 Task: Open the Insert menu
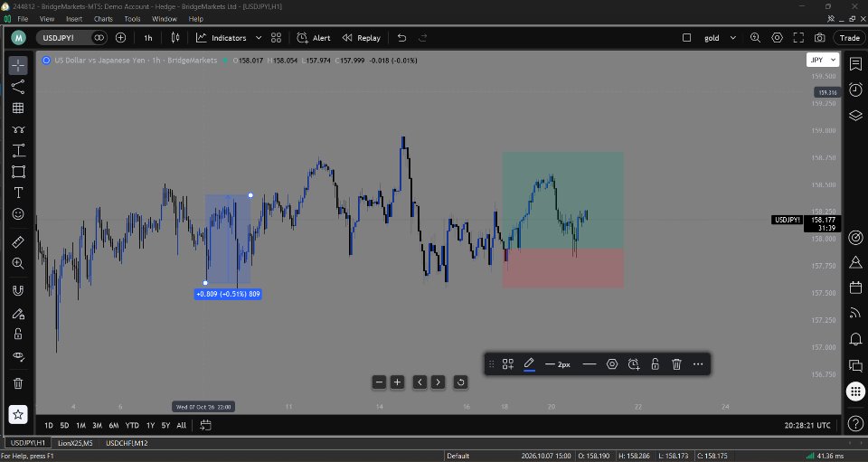pos(74,19)
